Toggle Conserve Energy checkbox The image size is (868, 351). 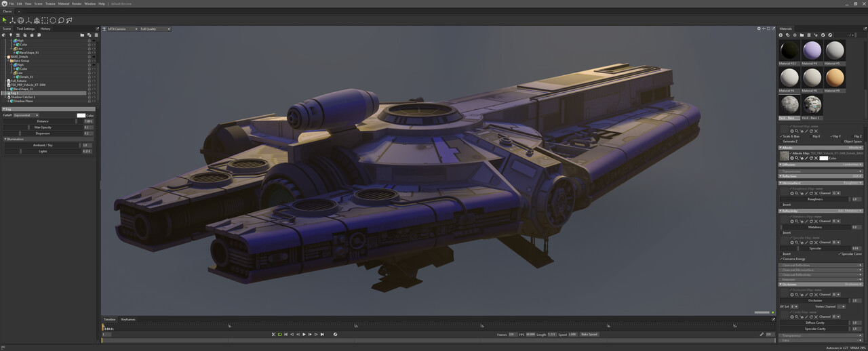[781, 259]
